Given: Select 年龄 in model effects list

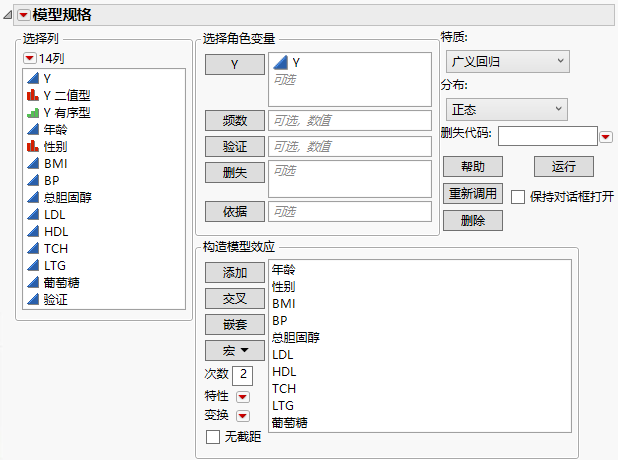Looking at the screenshot, I should pyautogui.click(x=283, y=270).
